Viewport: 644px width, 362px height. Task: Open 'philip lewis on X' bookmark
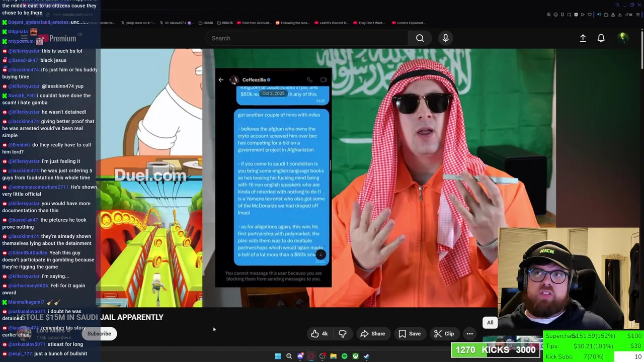point(138,23)
